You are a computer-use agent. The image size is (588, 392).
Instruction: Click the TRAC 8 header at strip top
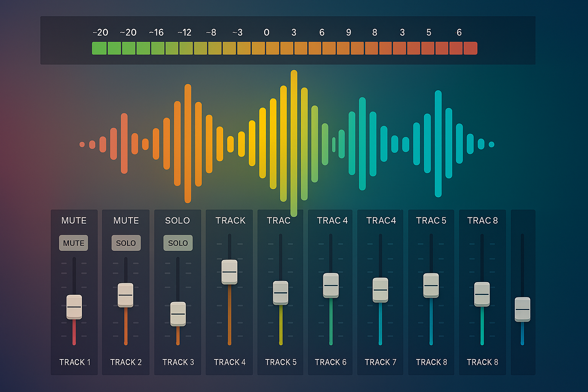pyautogui.click(x=482, y=220)
